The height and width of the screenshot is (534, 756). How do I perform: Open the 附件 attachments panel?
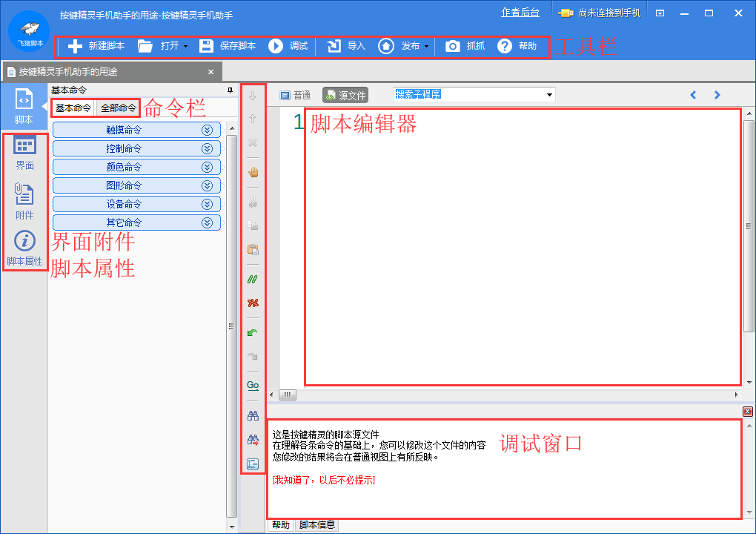[x=24, y=201]
